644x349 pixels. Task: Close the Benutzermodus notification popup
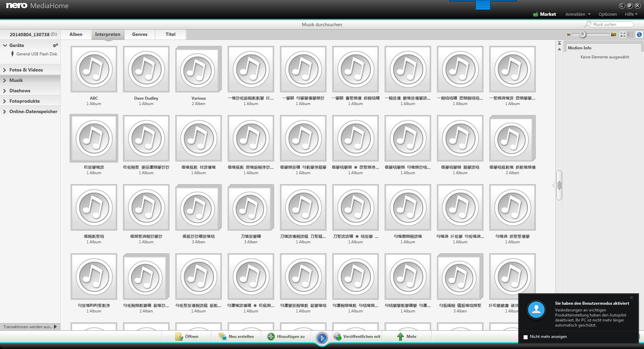pyautogui.click(x=632, y=298)
